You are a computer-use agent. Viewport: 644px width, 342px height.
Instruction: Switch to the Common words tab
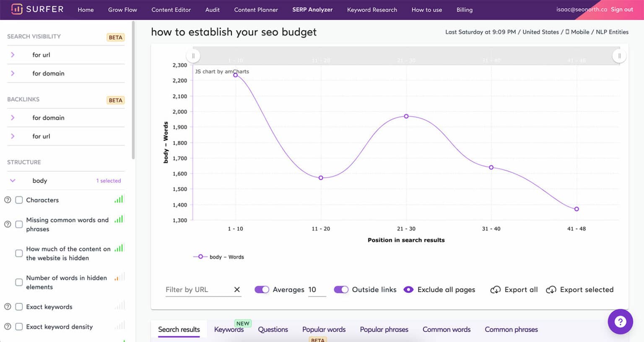coord(447,329)
